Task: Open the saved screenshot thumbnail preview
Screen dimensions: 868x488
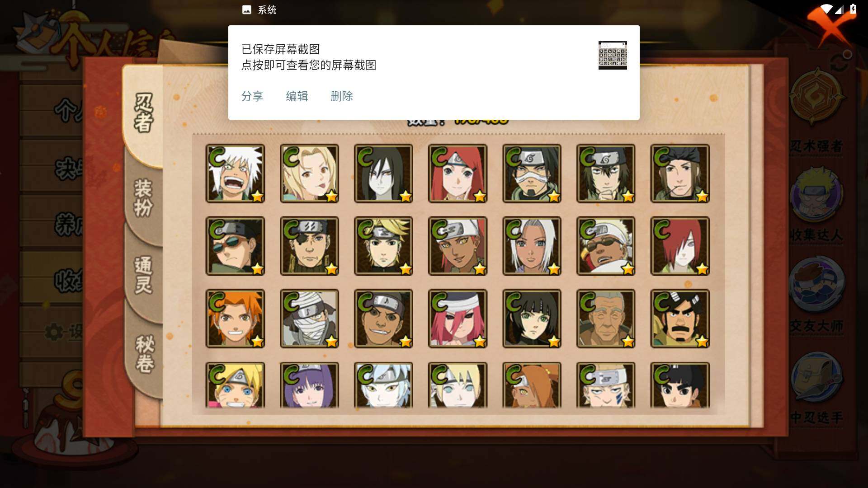Action: click(613, 55)
